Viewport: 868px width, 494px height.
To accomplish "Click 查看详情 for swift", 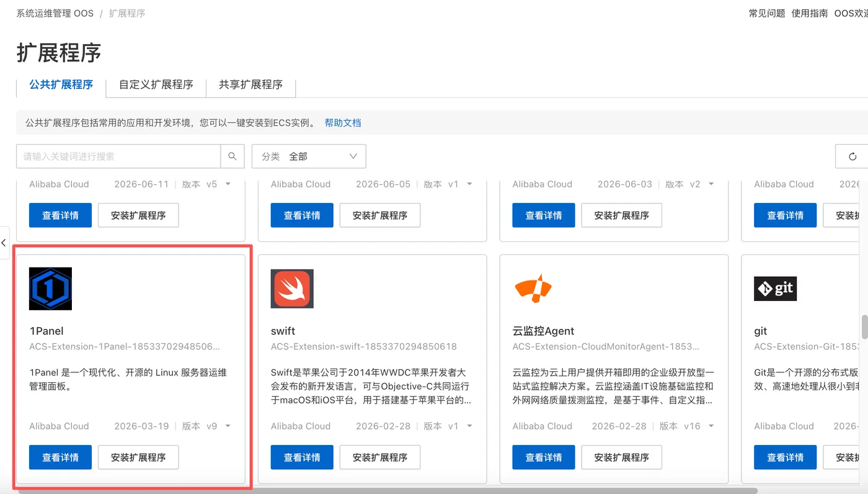I will click(x=302, y=457).
